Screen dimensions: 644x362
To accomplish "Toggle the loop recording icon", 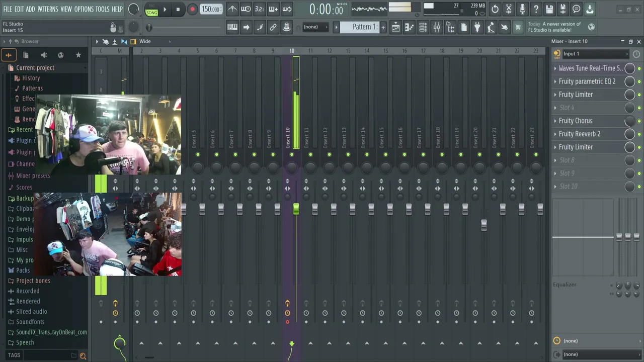I will pos(287,9).
